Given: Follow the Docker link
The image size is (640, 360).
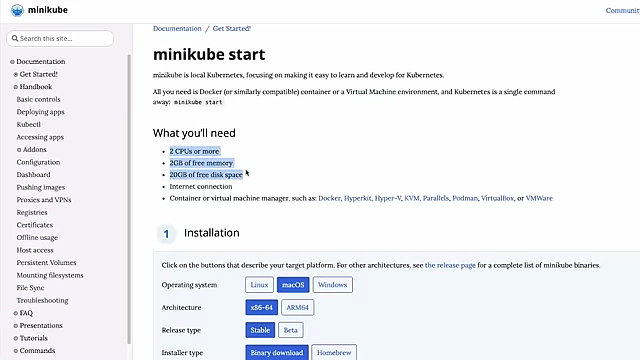Looking at the screenshot, I should tap(329, 198).
